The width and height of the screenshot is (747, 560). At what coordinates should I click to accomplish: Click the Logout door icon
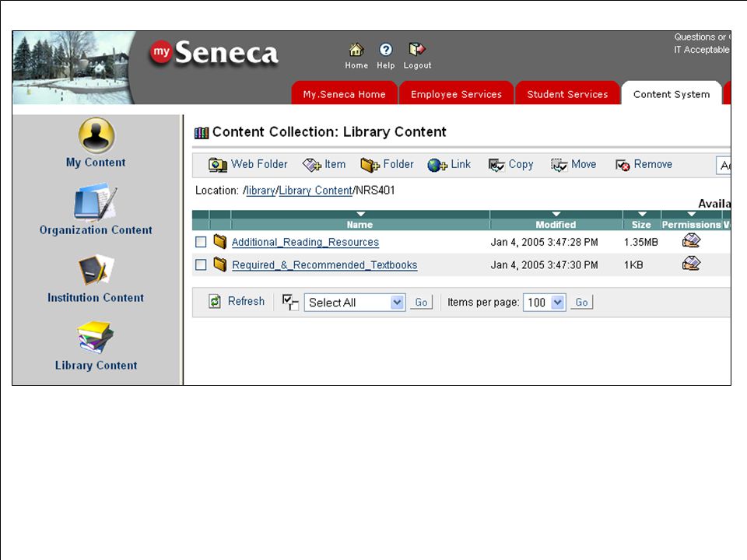pyautogui.click(x=417, y=49)
